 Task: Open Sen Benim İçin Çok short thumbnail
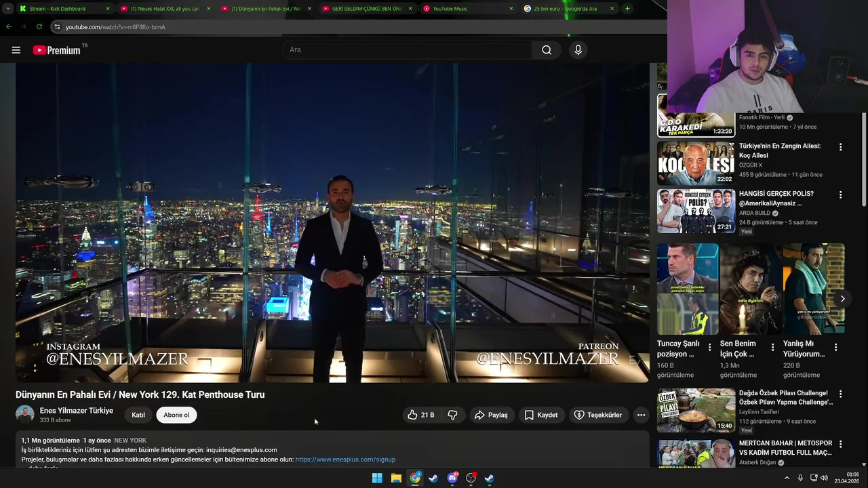pos(751,289)
